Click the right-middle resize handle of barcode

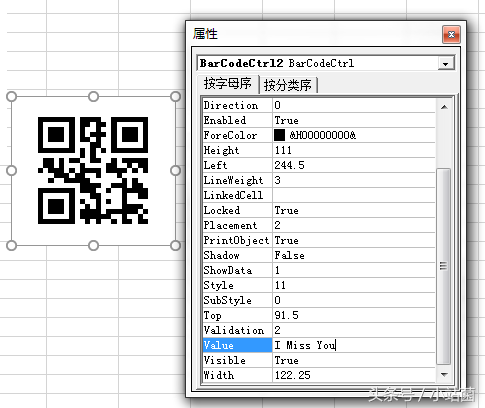click(175, 171)
